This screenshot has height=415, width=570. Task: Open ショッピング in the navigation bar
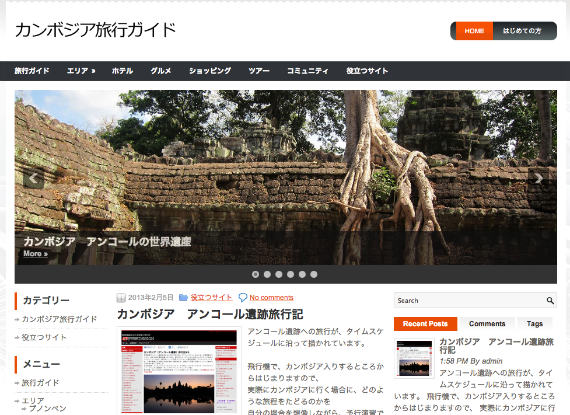point(210,71)
